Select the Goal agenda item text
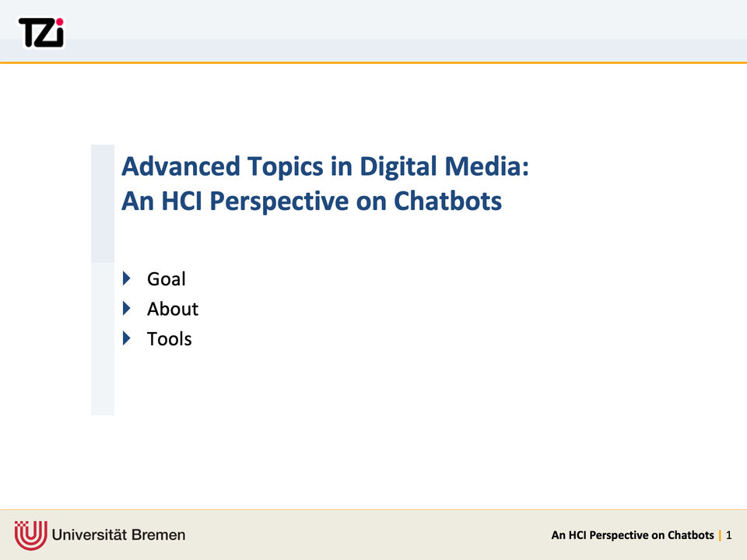The width and height of the screenshot is (747, 560). (x=166, y=278)
